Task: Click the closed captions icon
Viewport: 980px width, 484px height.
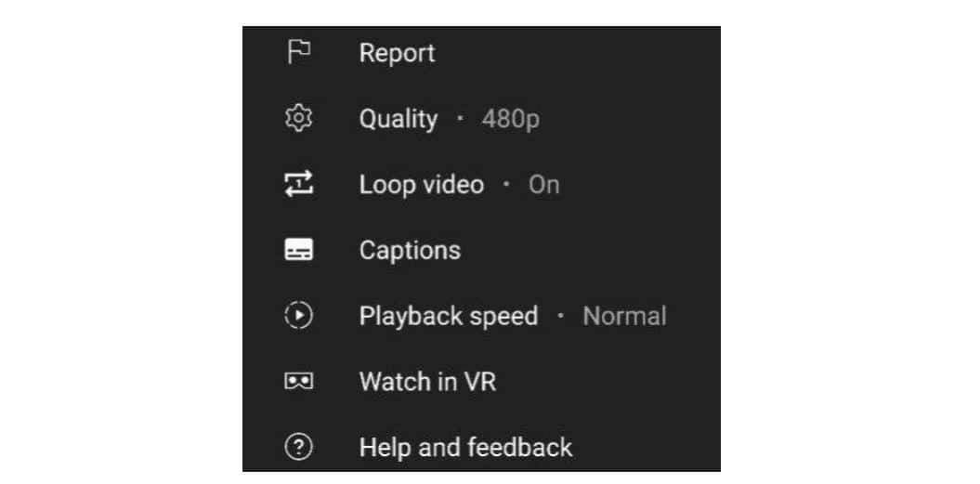Action: pos(298,251)
